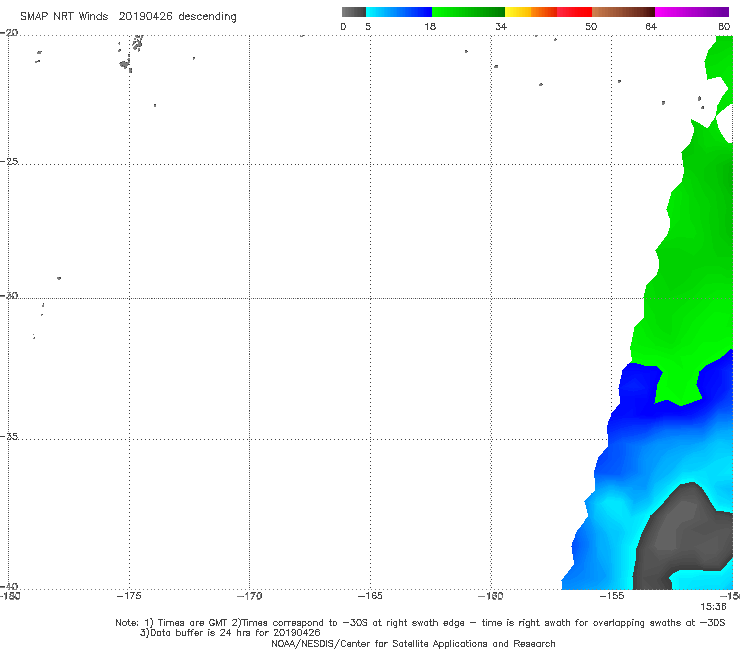
Task: Click the green 18–34 color bar segment
Action: (468, 12)
